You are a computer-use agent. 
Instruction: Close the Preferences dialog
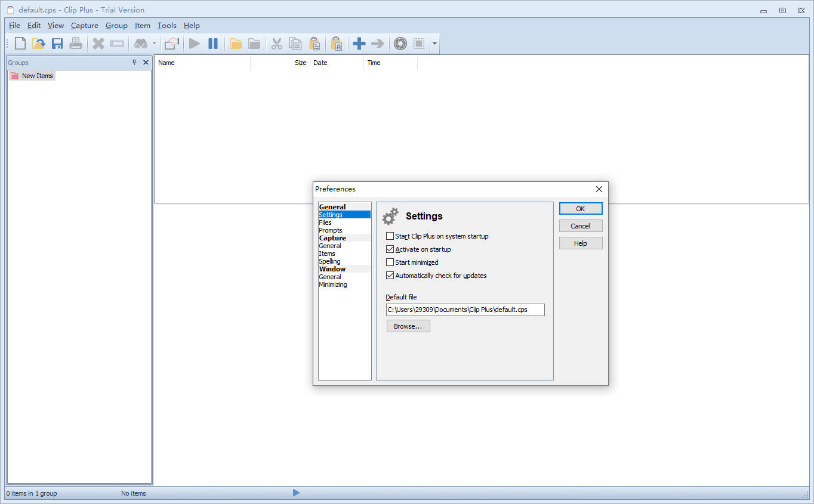tap(599, 189)
